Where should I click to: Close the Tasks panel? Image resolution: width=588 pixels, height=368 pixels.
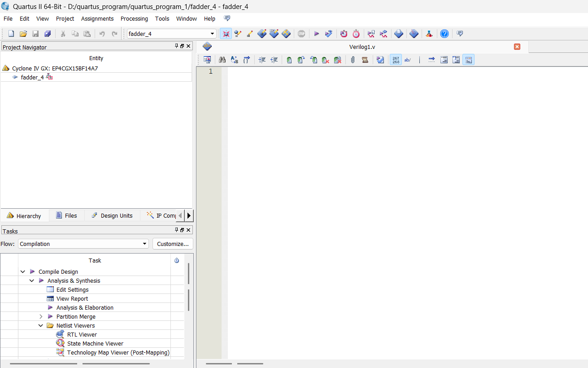click(x=188, y=230)
